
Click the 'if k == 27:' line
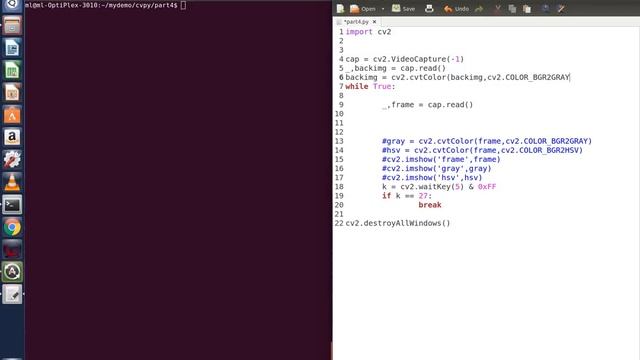pos(407,196)
